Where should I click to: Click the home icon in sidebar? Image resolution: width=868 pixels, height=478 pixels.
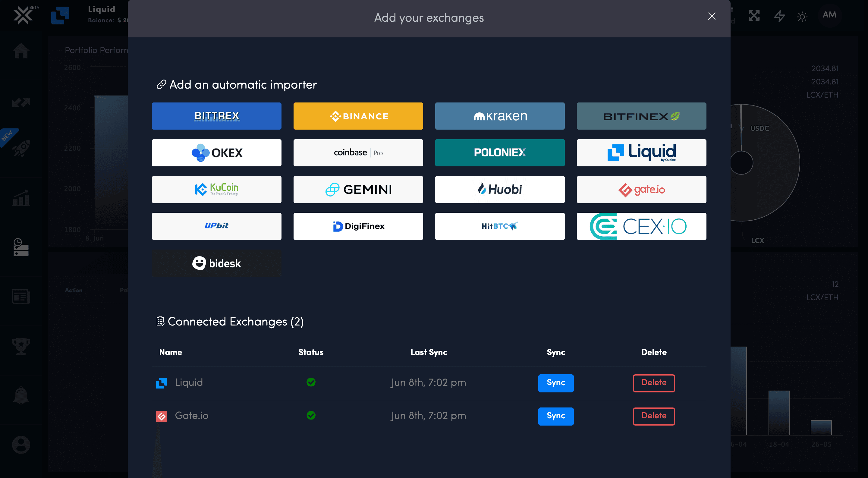pos(21,51)
